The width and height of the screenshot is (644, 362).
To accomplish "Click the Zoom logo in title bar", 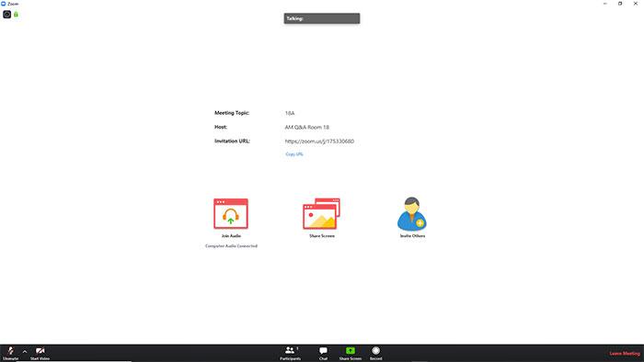I will (4, 4).
